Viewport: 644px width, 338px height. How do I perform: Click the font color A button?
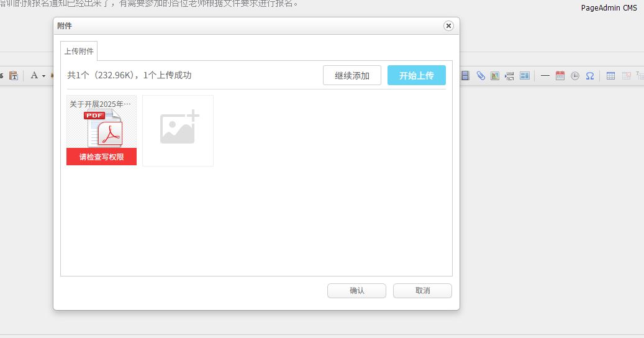[x=34, y=76]
